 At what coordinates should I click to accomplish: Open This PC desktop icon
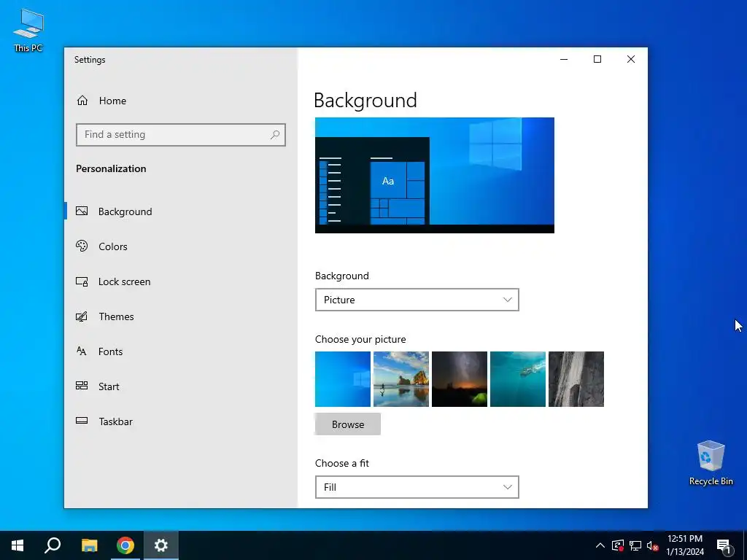[x=28, y=29]
